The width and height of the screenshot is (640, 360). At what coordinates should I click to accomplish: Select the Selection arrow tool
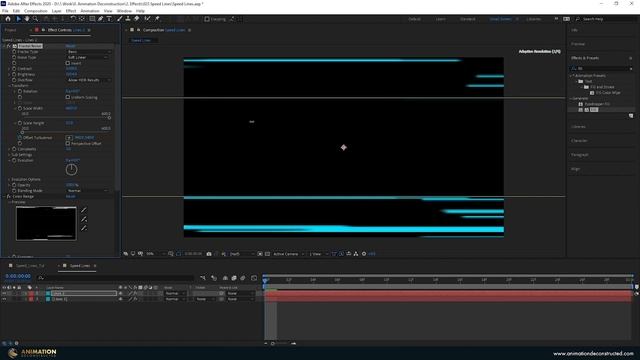coord(18,19)
